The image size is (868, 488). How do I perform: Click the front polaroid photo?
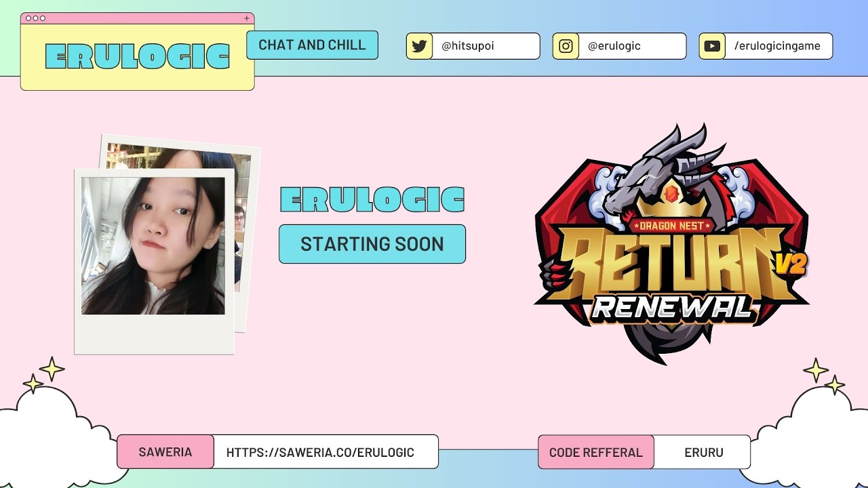(154, 261)
